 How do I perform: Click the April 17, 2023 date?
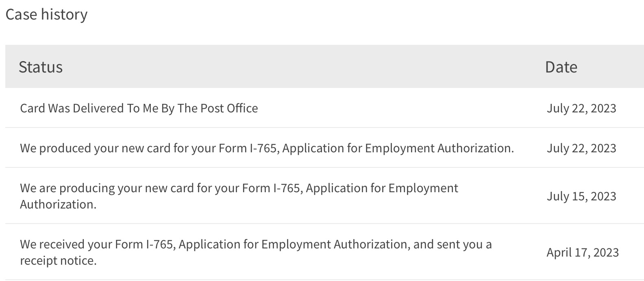[x=583, y=252]
